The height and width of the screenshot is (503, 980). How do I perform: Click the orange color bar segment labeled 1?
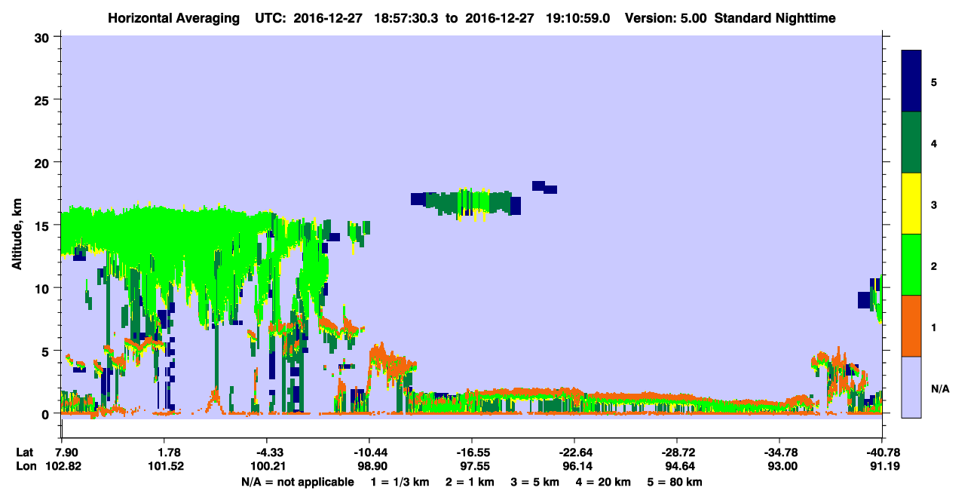911,326
